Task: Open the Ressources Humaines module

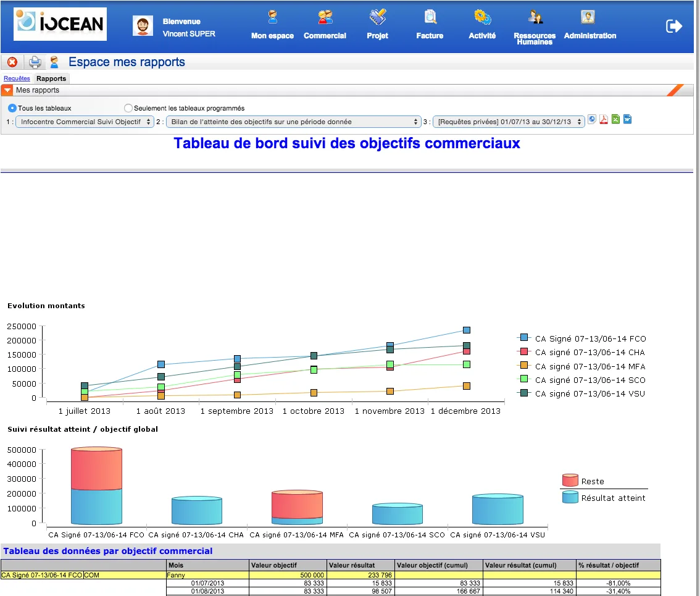Action: (x=535, y=27)
